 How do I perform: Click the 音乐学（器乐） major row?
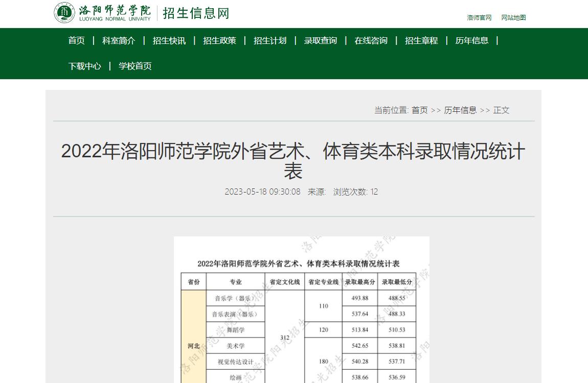point(236,298)
